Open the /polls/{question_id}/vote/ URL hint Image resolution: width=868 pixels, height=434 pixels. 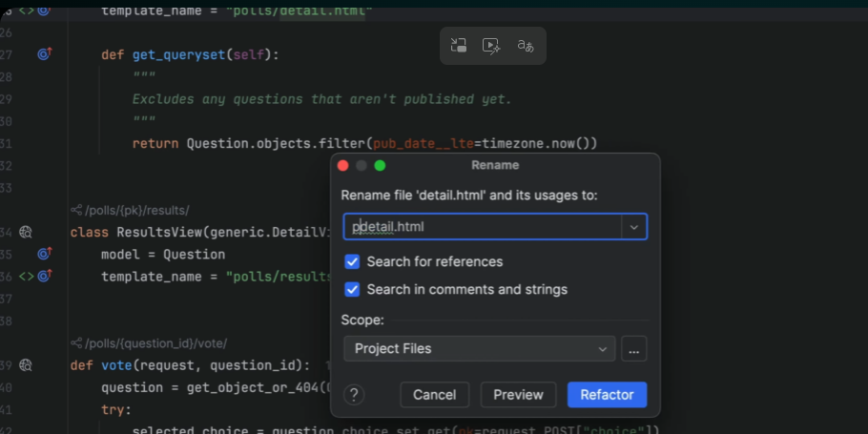coord(155,343)
